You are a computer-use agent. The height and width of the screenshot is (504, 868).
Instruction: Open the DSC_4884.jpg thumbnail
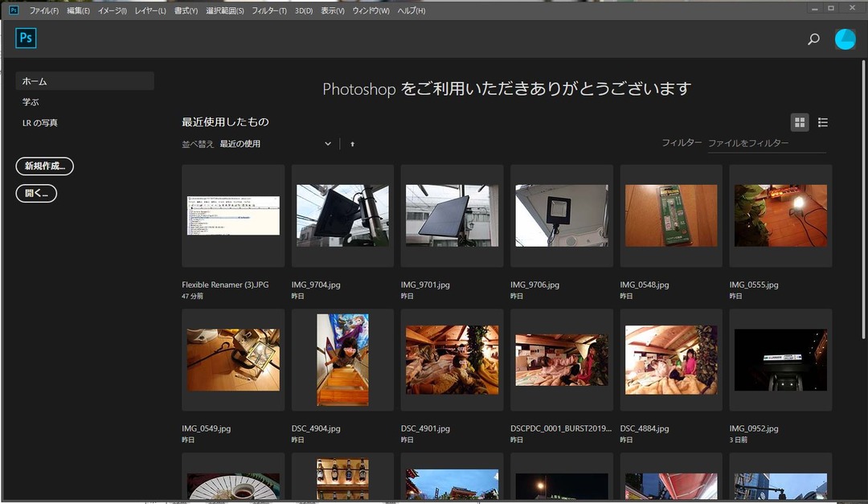(671, 360)
